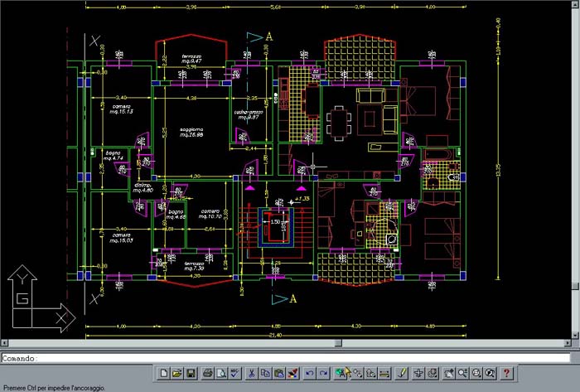
Task: Print the drawing with the printer icon
Action: pos(208,373)
